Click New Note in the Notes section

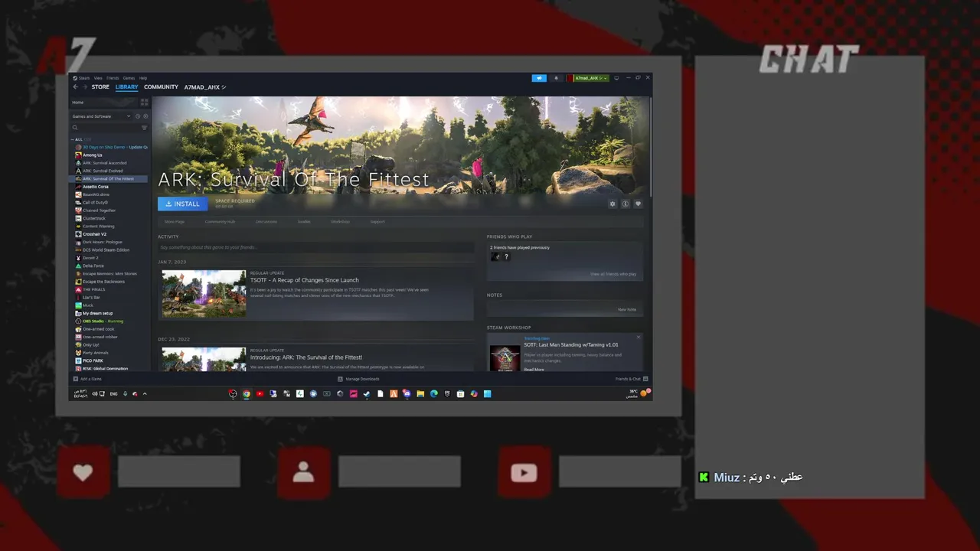[x=626, y=309]
